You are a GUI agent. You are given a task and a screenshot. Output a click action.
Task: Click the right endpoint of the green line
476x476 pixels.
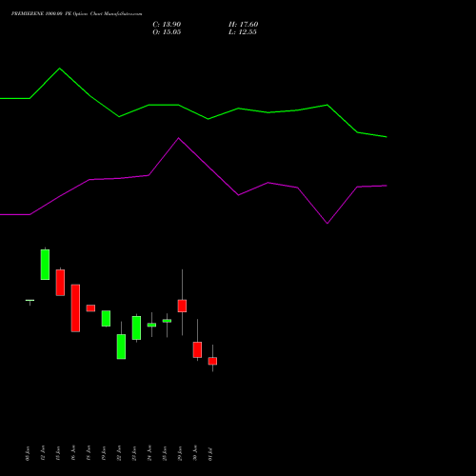point(387,137)
